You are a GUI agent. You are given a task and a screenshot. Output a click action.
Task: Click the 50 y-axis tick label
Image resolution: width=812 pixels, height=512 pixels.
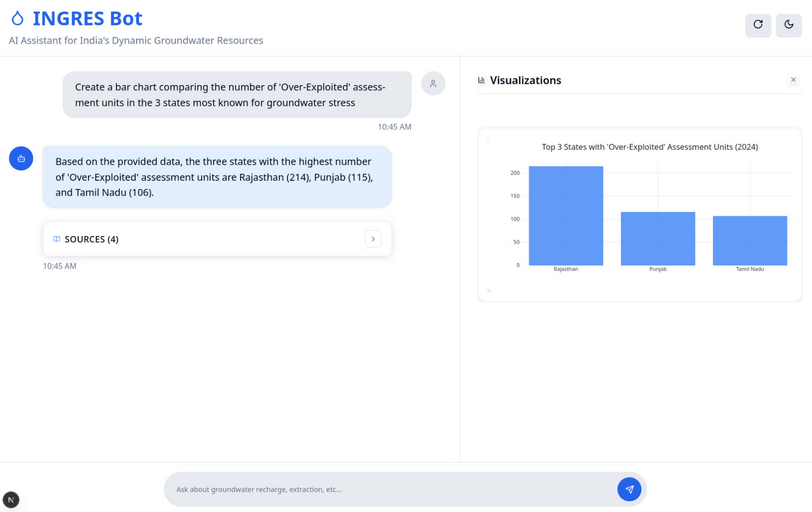tap(516, 242)
